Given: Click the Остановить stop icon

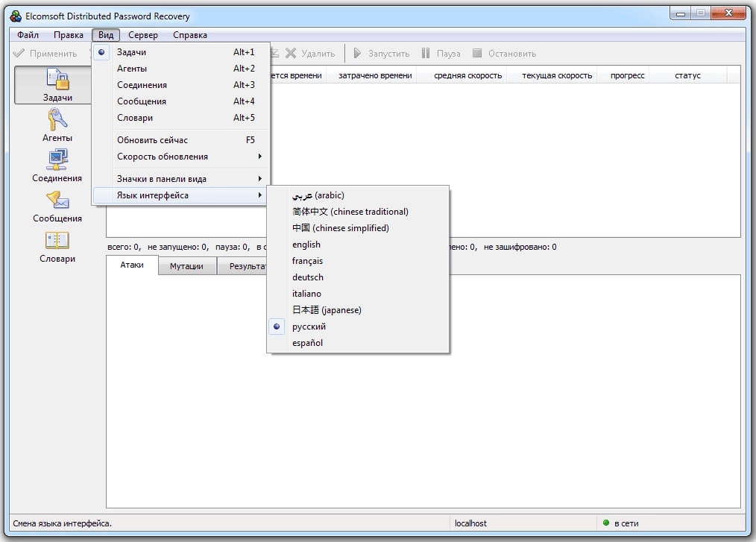Looking at the screenshot, I should pyautogui.click(x=477, y=53).
